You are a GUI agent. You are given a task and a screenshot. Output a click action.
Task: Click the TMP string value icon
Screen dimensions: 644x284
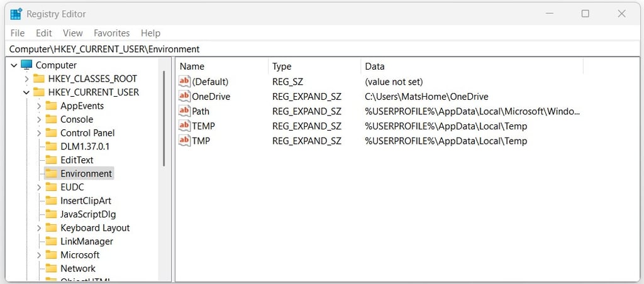185,141
